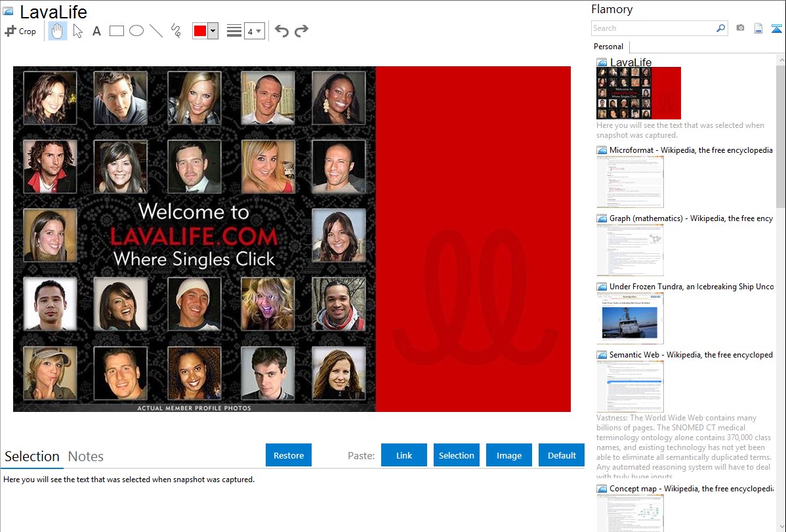Switch to the Selection tab

(x=32, y=457)
